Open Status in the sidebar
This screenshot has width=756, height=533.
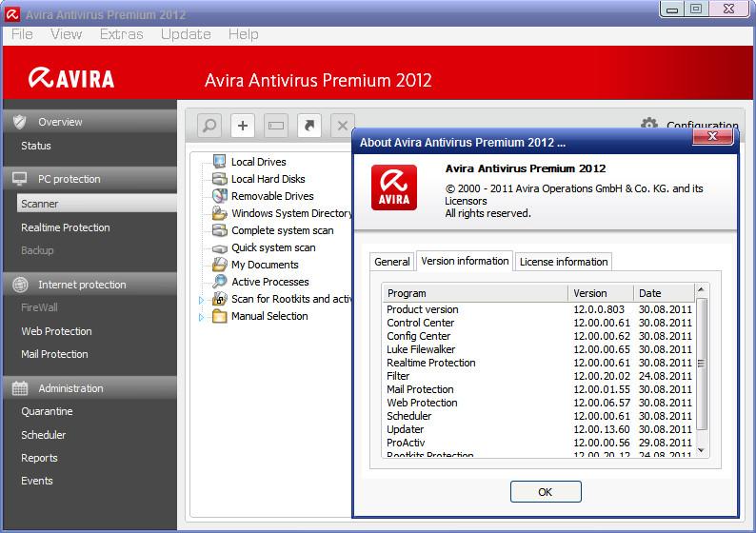click(x=36, y=146)
